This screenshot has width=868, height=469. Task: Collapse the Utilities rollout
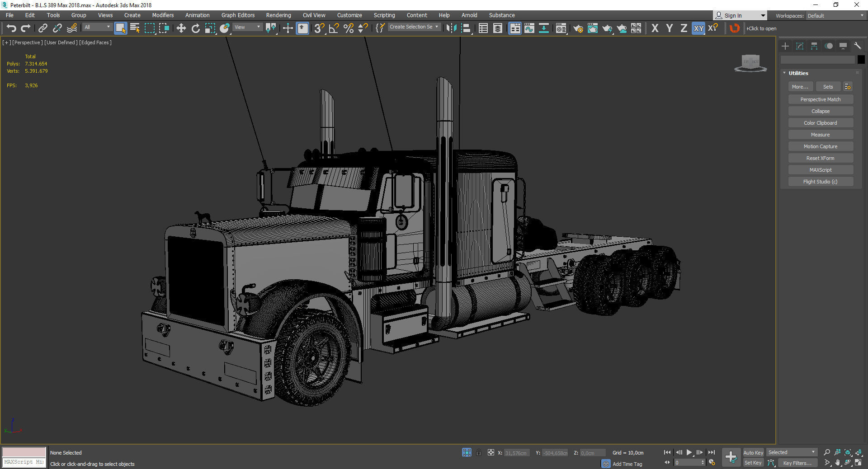point(784,73)
